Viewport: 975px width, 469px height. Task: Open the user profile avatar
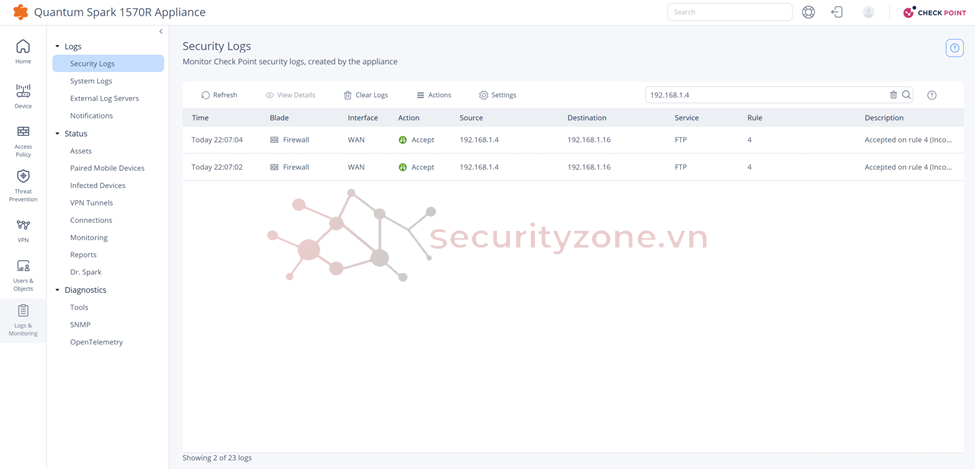869,12
